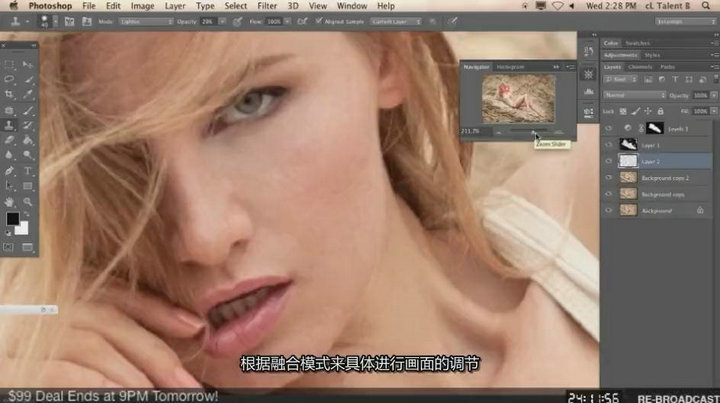720x403 pixels.
Task: Open the layer blend mode Normal dropdown
Action: tap(635, 95)
